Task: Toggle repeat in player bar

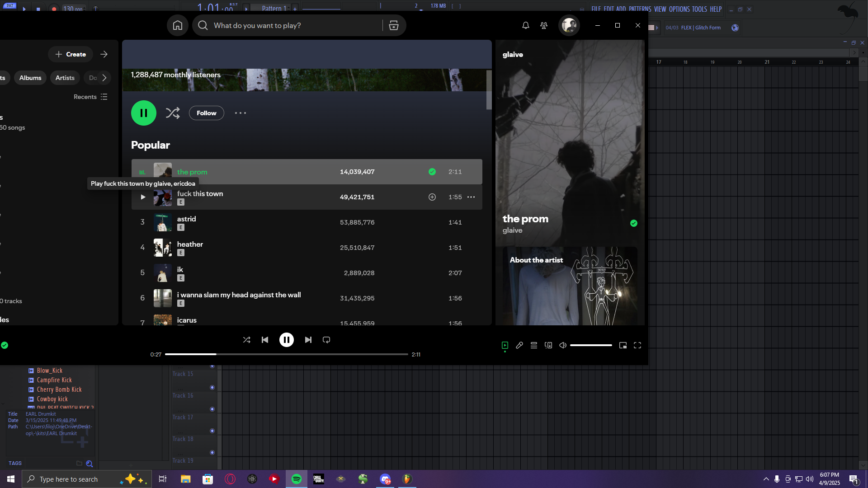Action: tap(326, 340)
